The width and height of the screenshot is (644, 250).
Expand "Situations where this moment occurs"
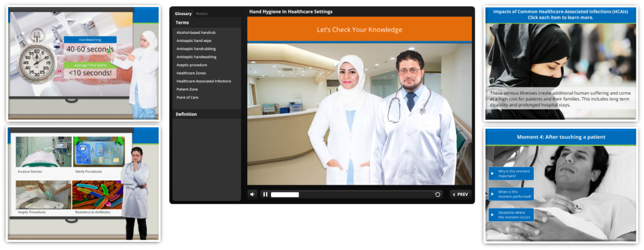click(511, 215)
